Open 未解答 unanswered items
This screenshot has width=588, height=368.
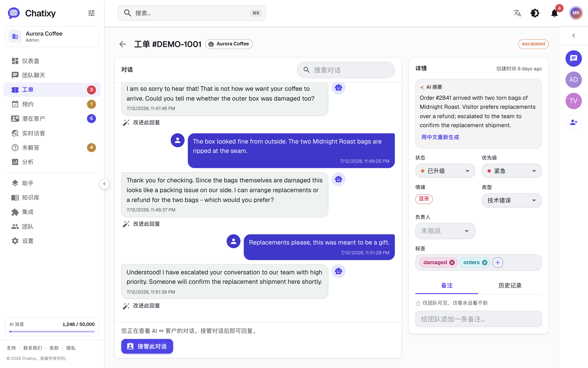point(52,147)
